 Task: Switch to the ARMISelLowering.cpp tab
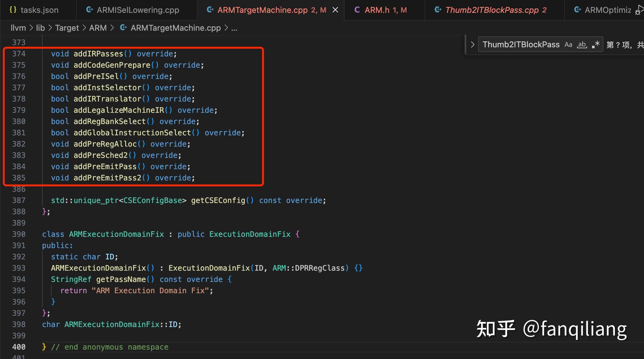pyautogui.click(x=138, y=10)
